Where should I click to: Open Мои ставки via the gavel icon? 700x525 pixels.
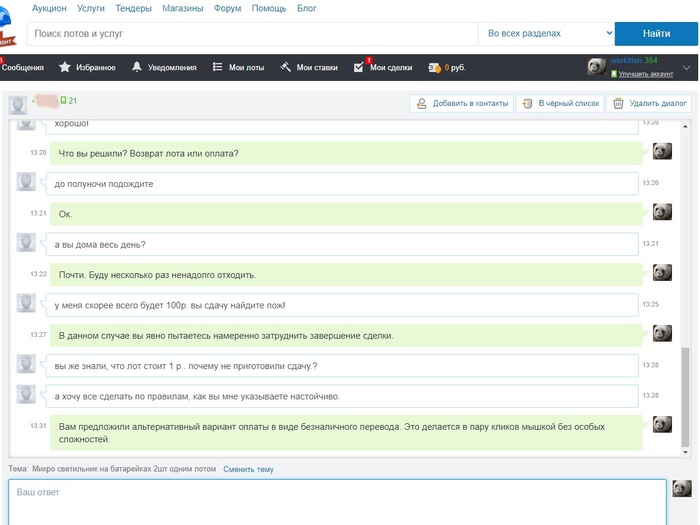tap(286, 67)
